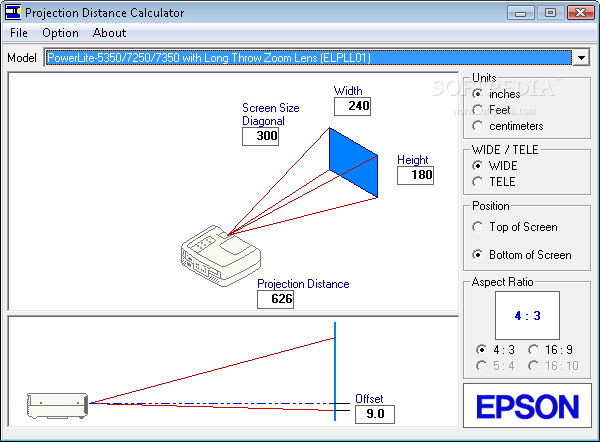Maximize the Projection Distance Calculator window
The height and width of the screenshot is (442, 600).
[550, 13]
